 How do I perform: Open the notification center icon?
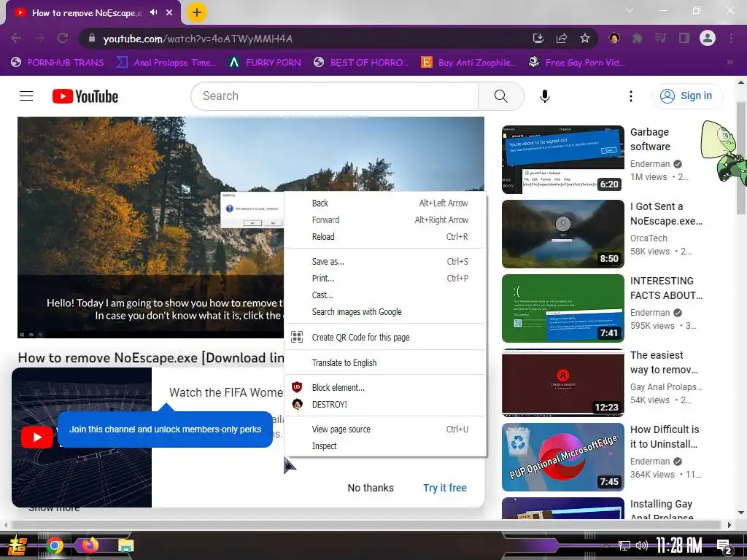724,546
